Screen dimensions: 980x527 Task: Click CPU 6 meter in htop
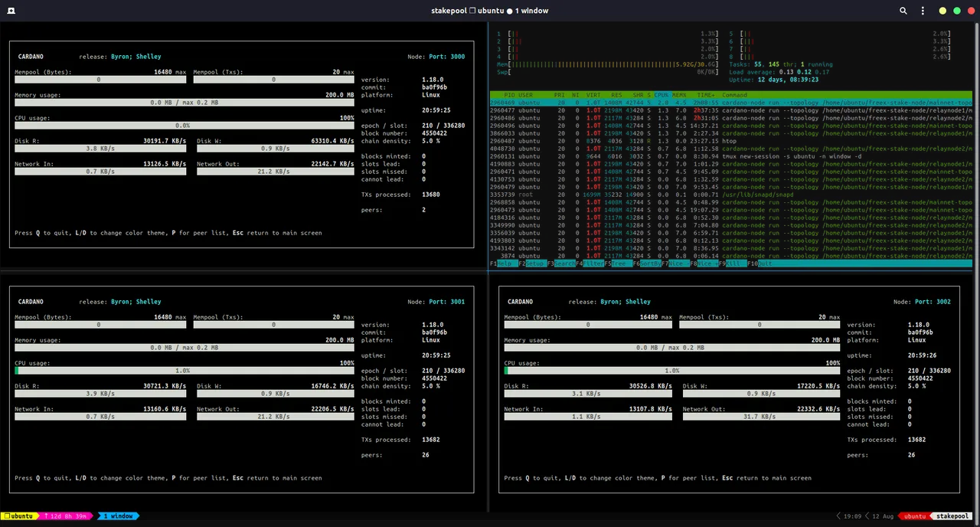tap(840, 41)
